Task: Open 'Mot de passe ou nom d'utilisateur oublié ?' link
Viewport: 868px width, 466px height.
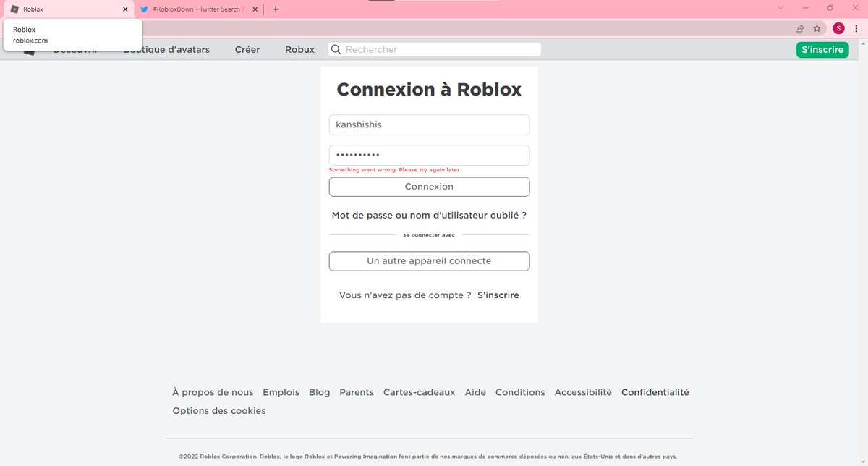Action: [x=429, y=215]
